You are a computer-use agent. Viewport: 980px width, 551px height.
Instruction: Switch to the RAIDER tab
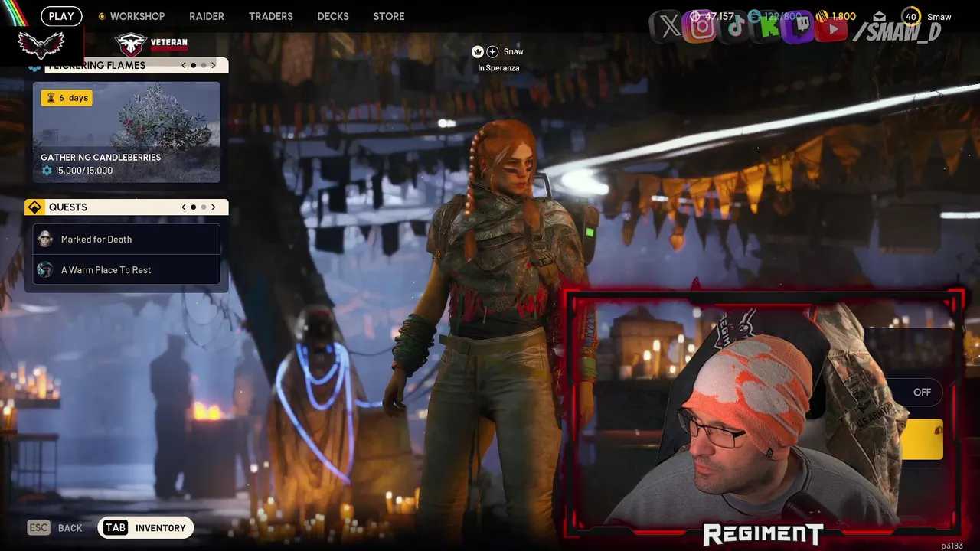207,16
